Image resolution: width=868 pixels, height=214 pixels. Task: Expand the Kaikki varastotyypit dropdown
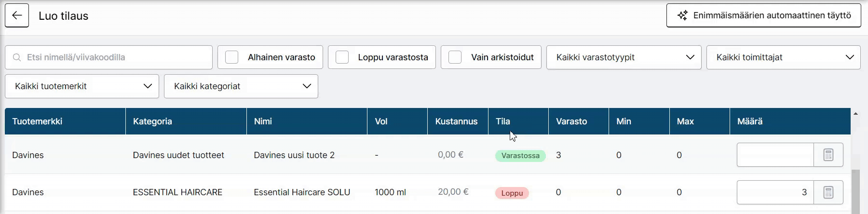624,57
